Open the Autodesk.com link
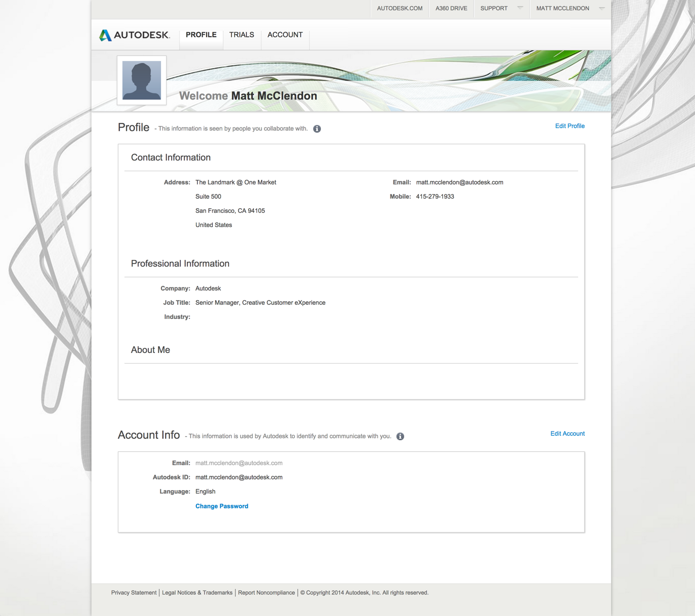Screen dimensions: 695x616 click(x=400, y=9)
